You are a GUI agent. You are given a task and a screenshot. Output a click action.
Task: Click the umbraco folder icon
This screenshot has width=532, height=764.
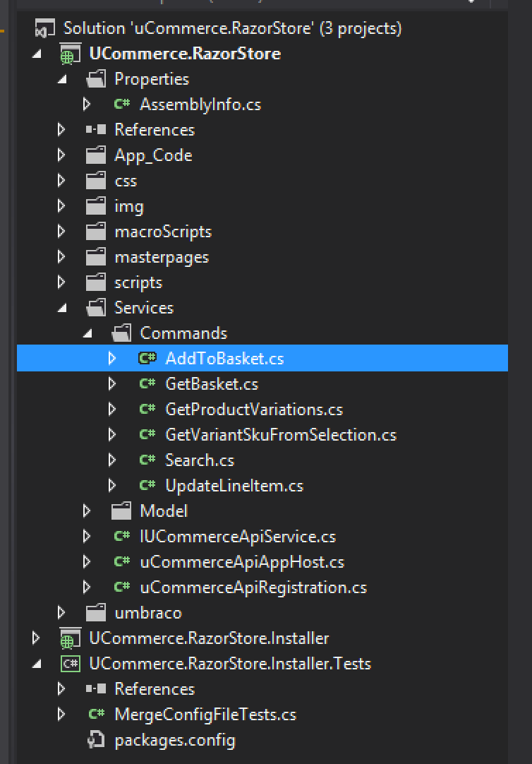[x=96, y=612]
